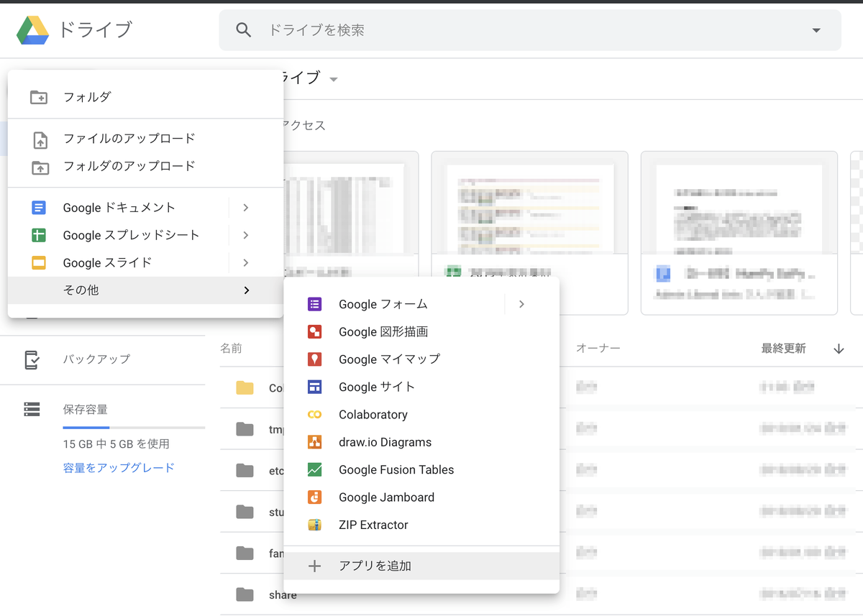The height and width of the screenshot is (616, 863).
Task: Click アプリを追加 to add apps
Action: coord(375,566)
